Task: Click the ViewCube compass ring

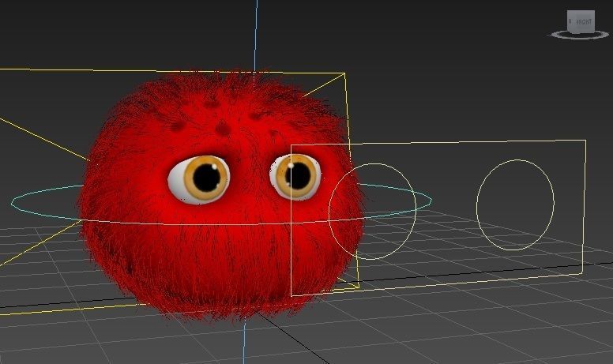Action: pos(580,36)
